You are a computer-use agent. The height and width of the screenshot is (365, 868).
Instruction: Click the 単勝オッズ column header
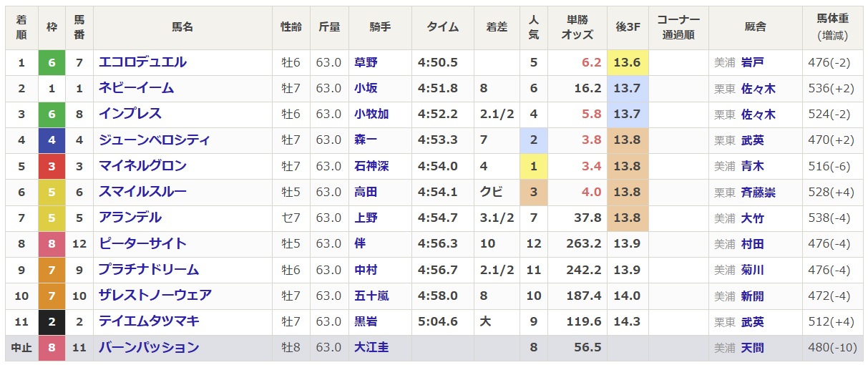[577, 26]
